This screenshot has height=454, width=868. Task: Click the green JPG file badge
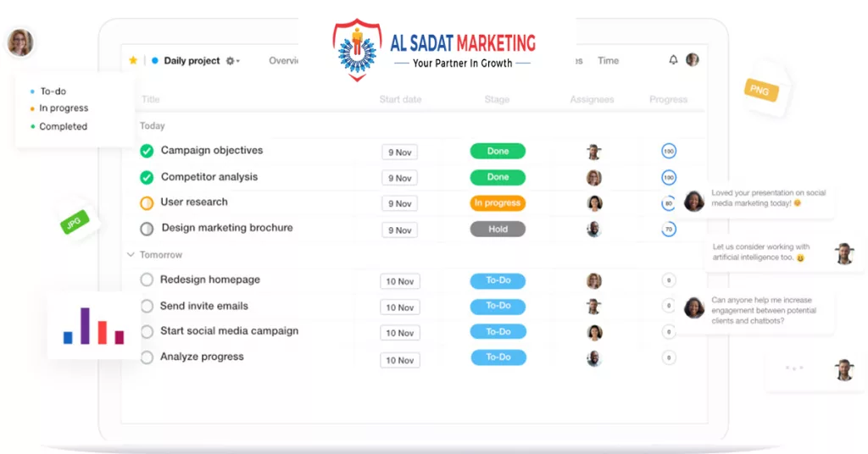(x=75, y=222)
